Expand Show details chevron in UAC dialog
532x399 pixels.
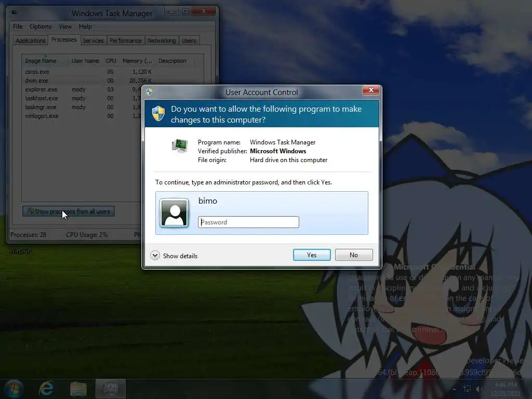coord(155,256)
